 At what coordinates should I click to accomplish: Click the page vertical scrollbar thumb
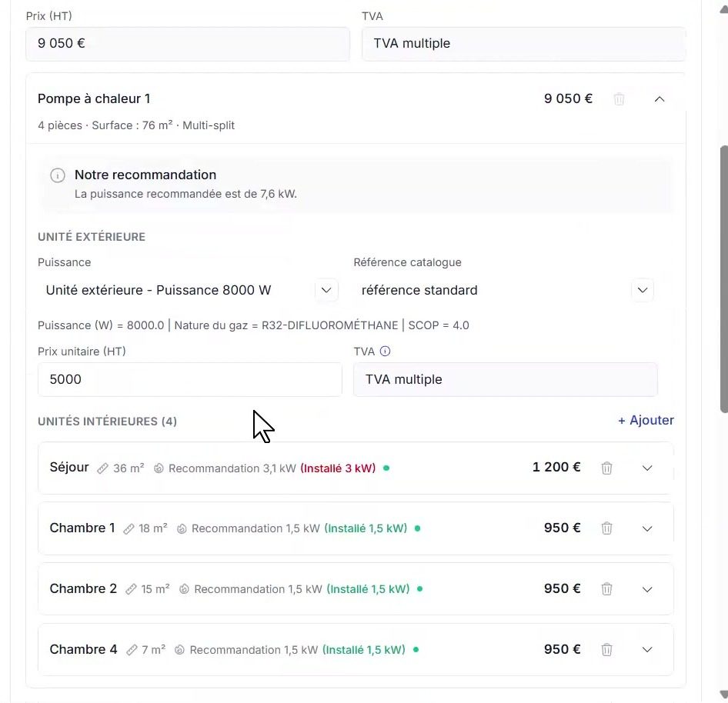pyautogui.click(x=724, y=278)
